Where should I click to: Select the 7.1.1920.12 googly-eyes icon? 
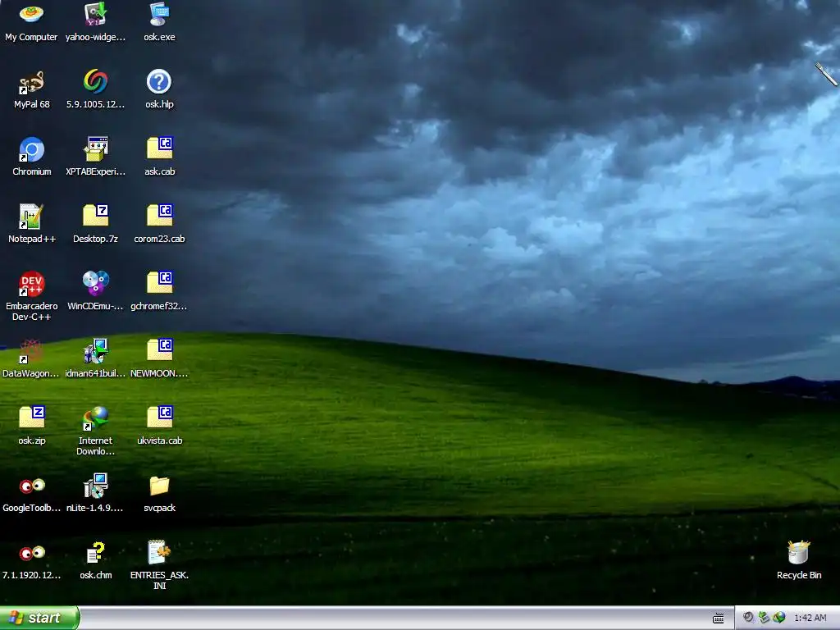pyautogui.click(x=32, y=553)
